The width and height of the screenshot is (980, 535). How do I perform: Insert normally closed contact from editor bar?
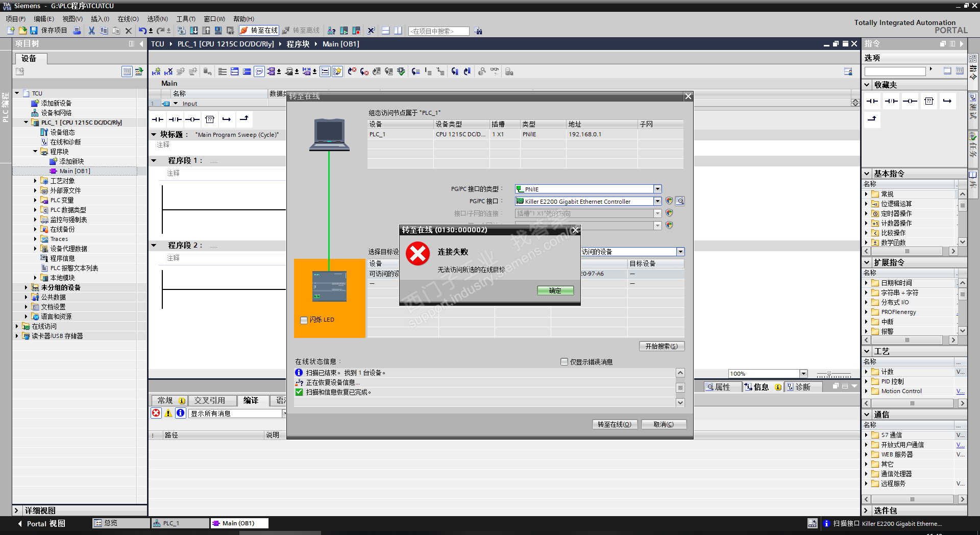click(x=175, y=119)
